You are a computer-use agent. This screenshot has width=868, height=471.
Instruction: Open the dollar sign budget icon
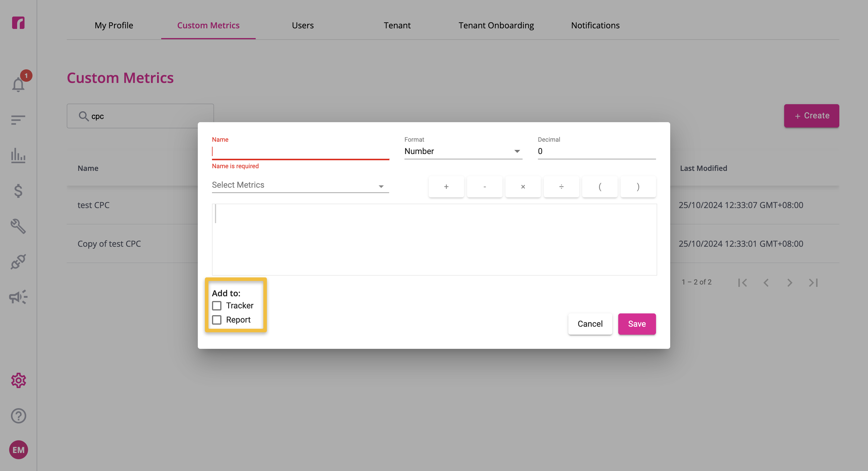[x=18, y=191]
